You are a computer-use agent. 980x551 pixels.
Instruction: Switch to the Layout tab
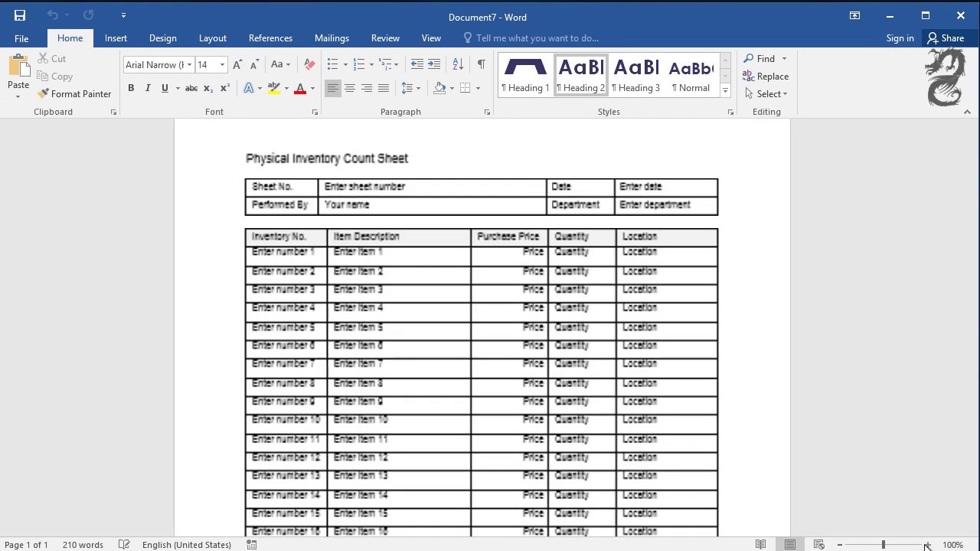(x=212, y=38)
